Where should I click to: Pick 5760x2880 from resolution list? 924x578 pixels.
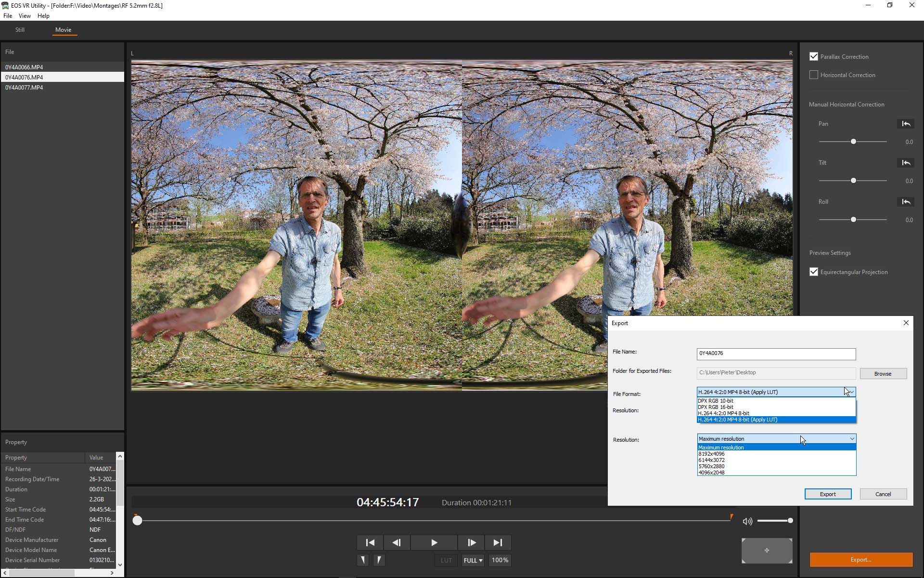(711, 466)
